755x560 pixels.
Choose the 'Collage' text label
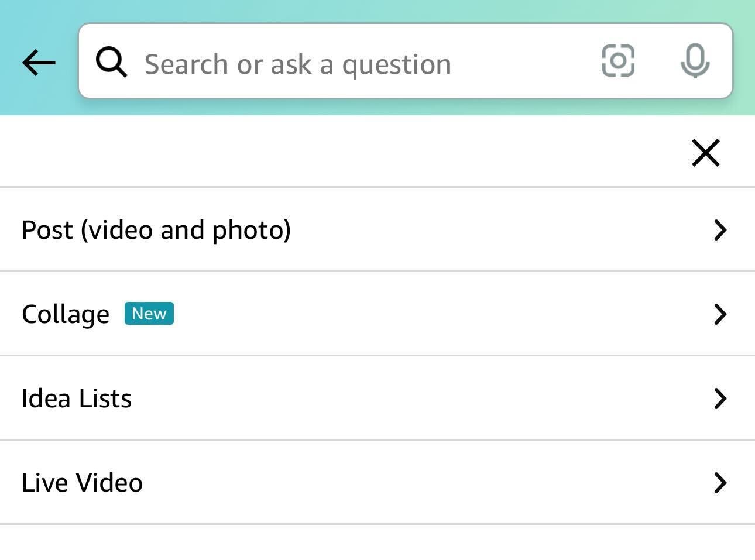tap(66, 314)
